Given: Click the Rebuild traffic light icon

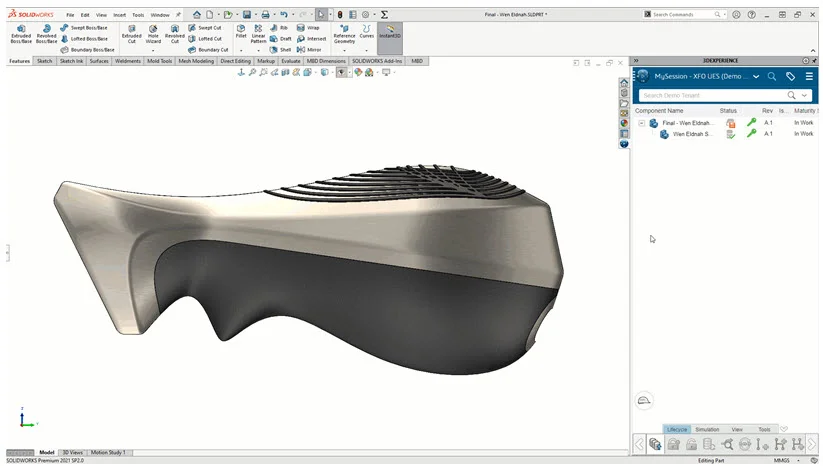Looking at the screenshot, I should coord(340,14).
